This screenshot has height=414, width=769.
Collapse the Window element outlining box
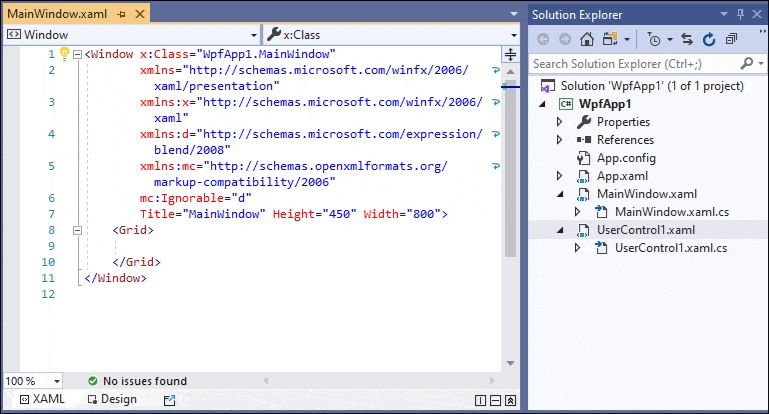[77, 54]
